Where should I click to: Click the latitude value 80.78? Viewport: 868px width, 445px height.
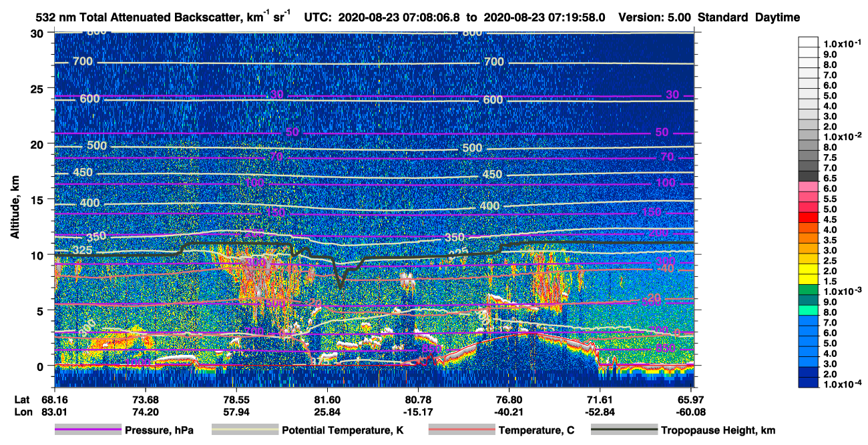tap(418, 400)
